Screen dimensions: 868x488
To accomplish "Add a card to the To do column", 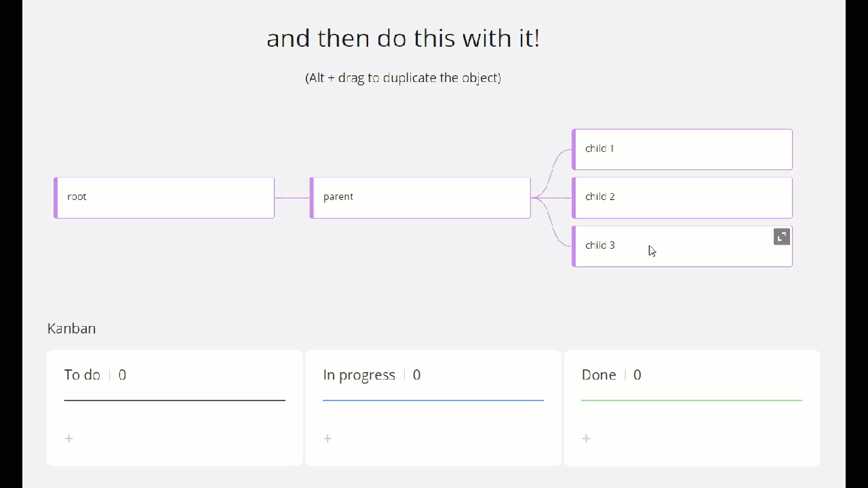I will point(69,439).
